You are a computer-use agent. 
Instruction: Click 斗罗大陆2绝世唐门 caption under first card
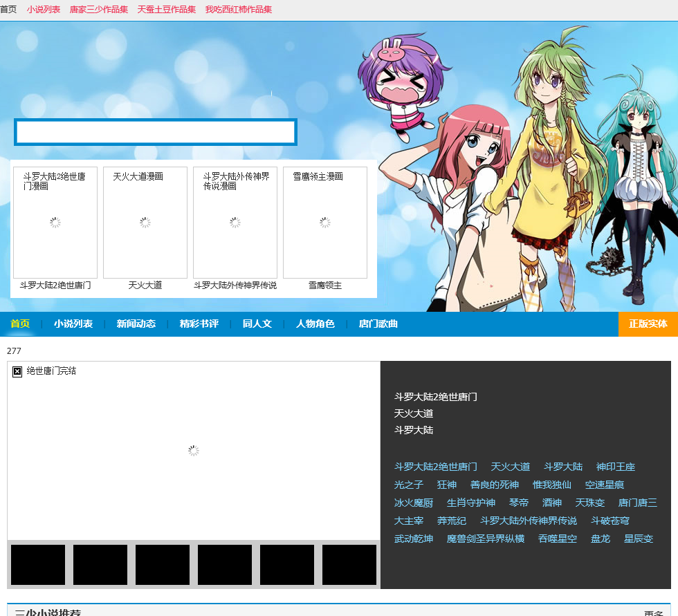55,285
